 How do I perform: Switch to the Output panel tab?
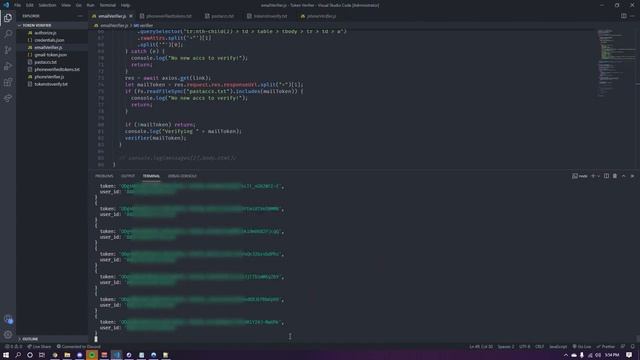(x=128, y=176)
